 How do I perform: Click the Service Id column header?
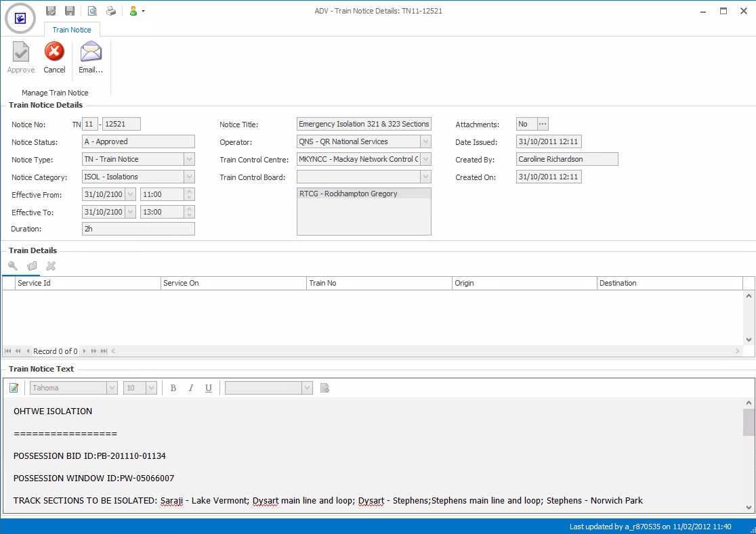(88, 283)
